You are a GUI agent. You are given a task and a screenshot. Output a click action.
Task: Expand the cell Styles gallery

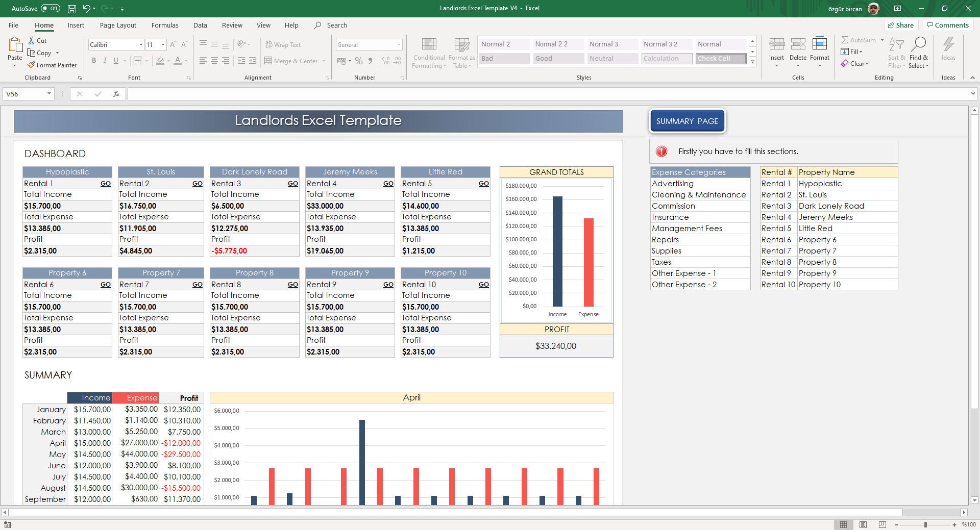752,62
